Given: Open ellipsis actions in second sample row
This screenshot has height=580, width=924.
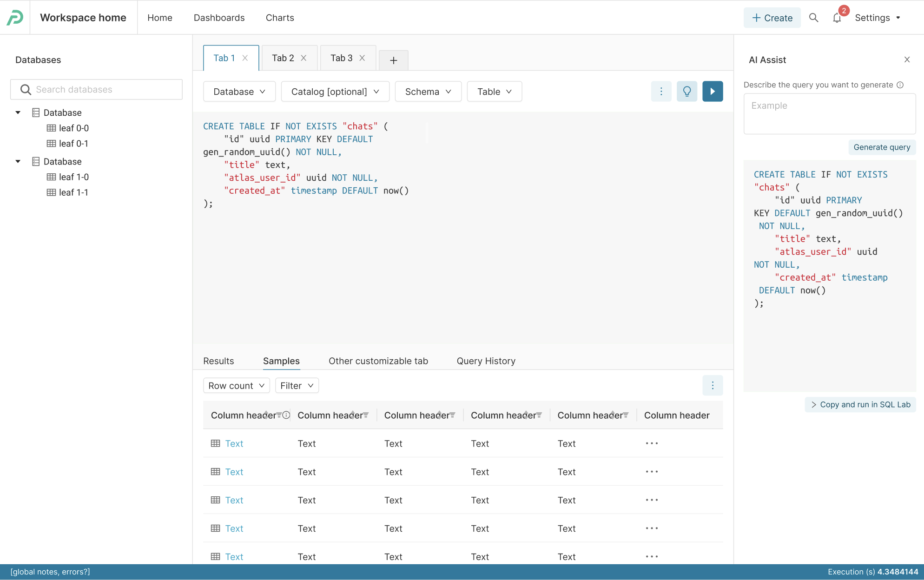Looking at the screenshot, I should click(652, 472).
